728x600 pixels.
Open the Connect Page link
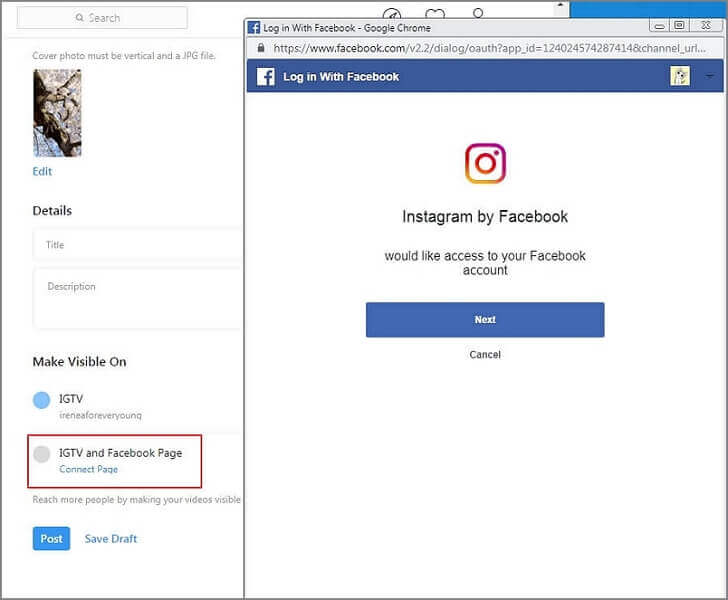click(89, 469)
